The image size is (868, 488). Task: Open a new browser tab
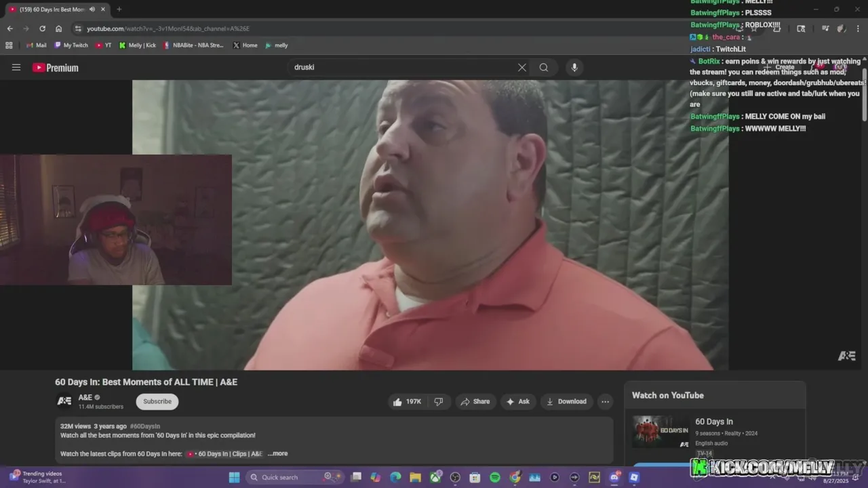click(x=119, y=9)
